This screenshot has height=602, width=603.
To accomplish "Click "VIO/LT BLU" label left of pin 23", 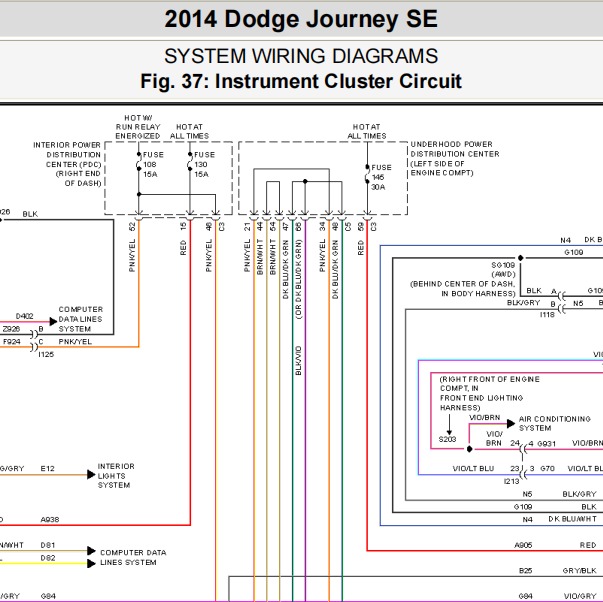I will coord(473,469).
